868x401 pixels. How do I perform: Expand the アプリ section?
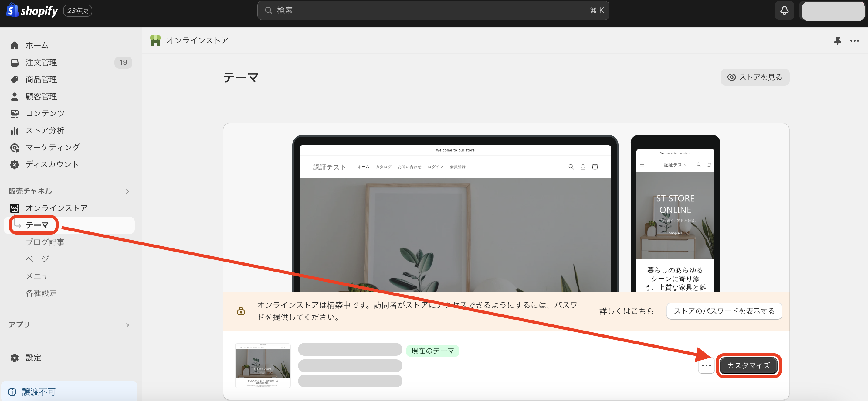(x=127, y=325)
